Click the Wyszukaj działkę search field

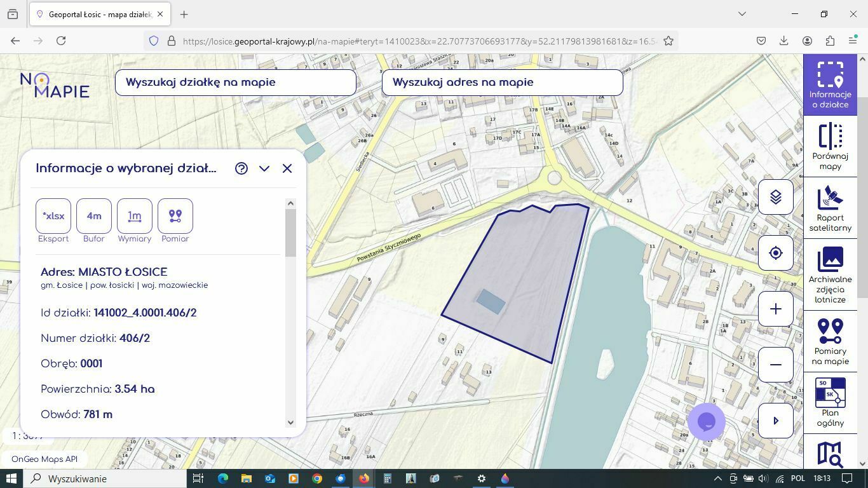tap(235, 83)
